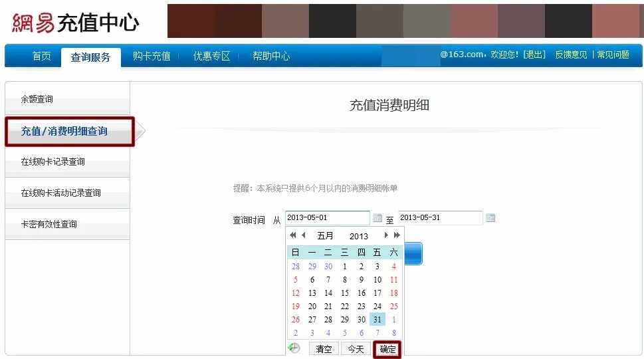Viewport: 644px width, 359px height.
Task: Click the 退出 logout link
Action: 534,55
